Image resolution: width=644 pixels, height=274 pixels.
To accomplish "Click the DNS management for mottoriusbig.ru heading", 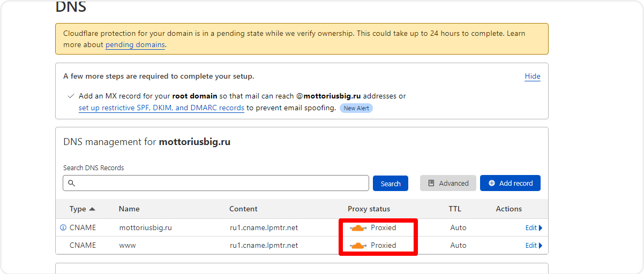I will coord(147,142).
